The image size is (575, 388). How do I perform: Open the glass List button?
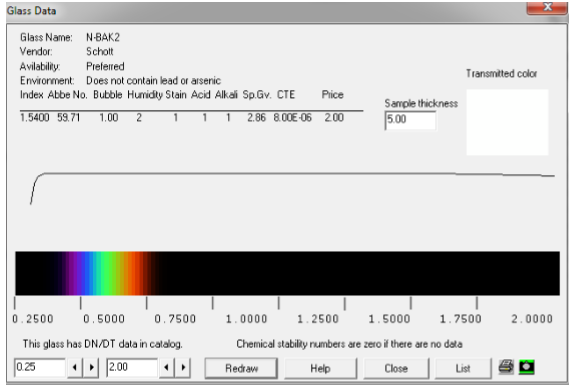(x=463, y=368)
